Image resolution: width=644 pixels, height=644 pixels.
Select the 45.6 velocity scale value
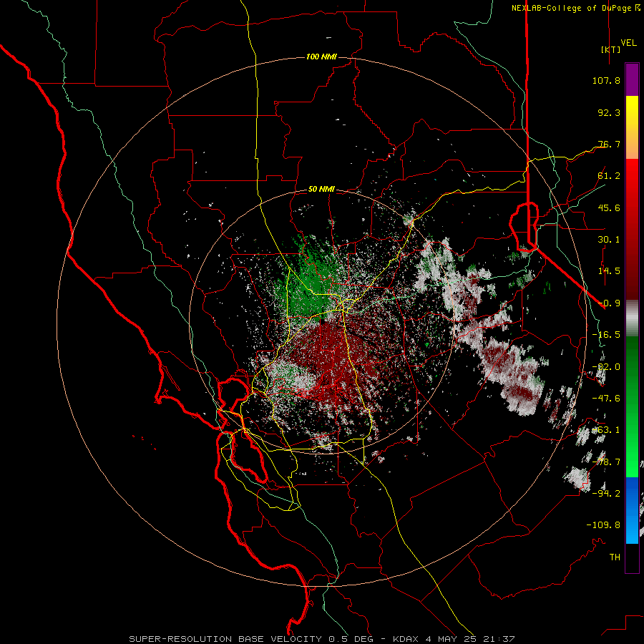[609, 208]
